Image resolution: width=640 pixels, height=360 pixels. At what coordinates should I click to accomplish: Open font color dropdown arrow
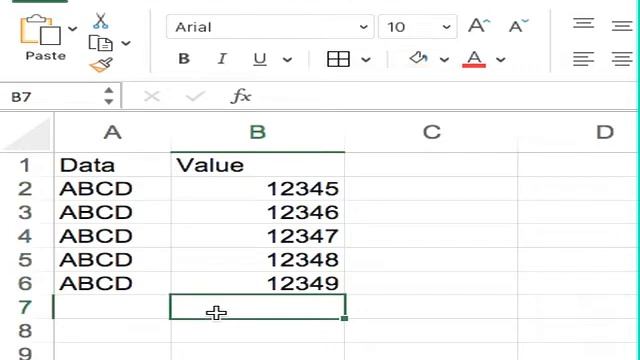point(501,60)
